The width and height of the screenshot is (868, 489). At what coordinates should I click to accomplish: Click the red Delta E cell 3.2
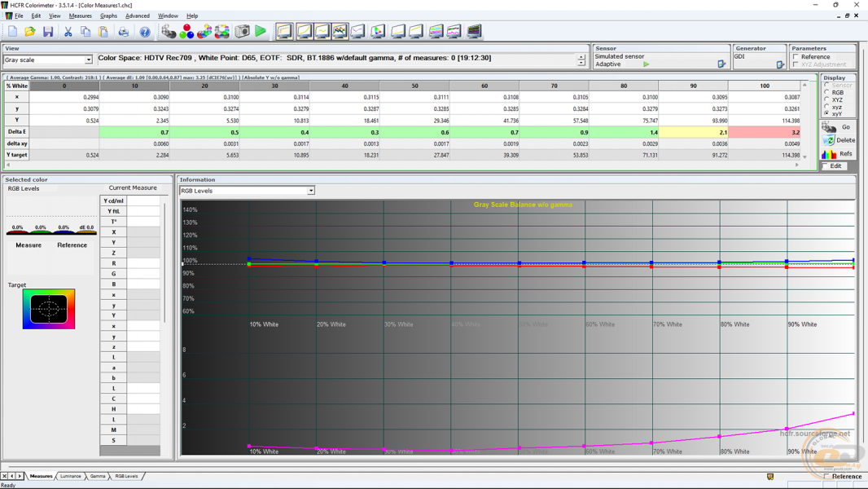(x=764, y=132)
